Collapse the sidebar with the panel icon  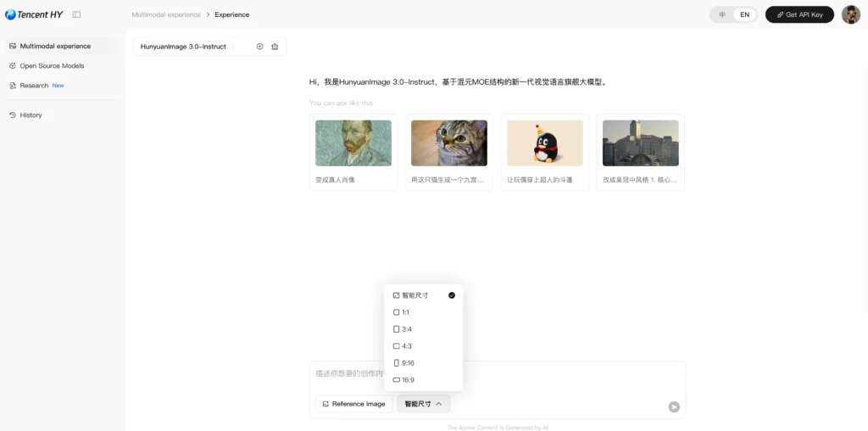click(76, 15)
